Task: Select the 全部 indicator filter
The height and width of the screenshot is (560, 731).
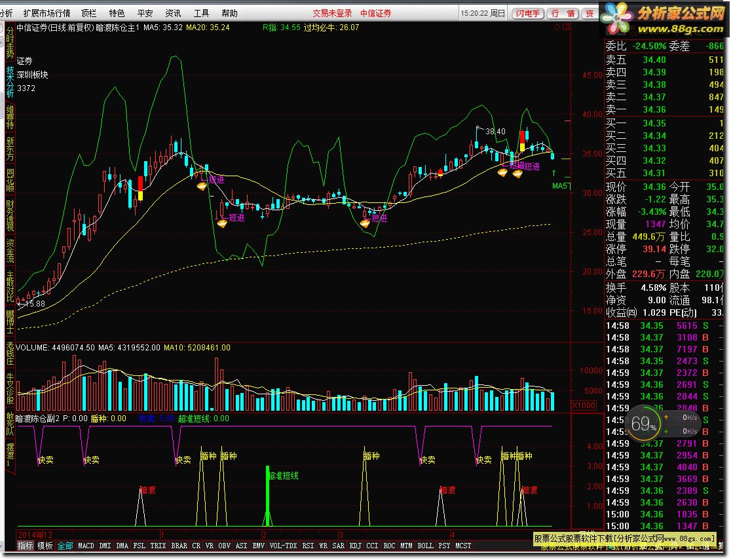Action: (65, 546)
